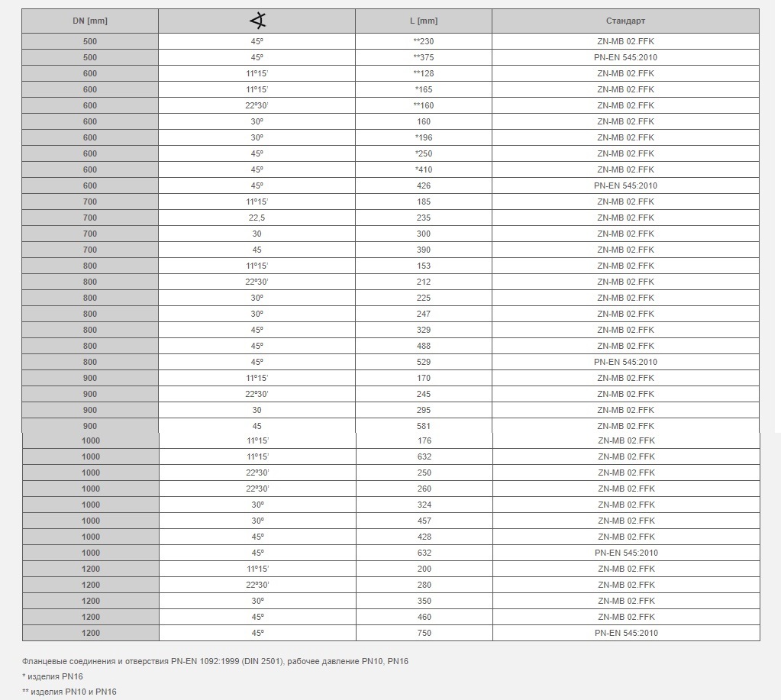Select the length cell showing 488
This screenshot has height=700, width=781.
pyautogui.click(x=424, y=346)
